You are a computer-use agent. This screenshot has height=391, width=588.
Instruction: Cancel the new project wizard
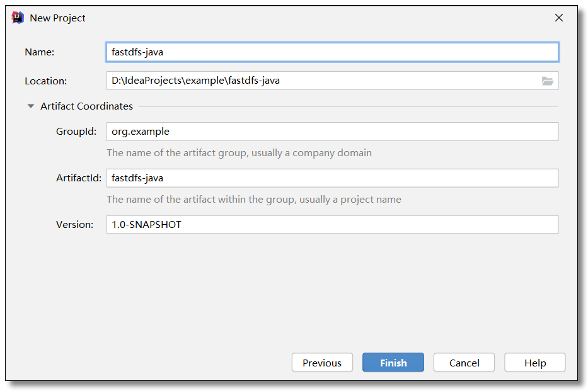(464, 363)
